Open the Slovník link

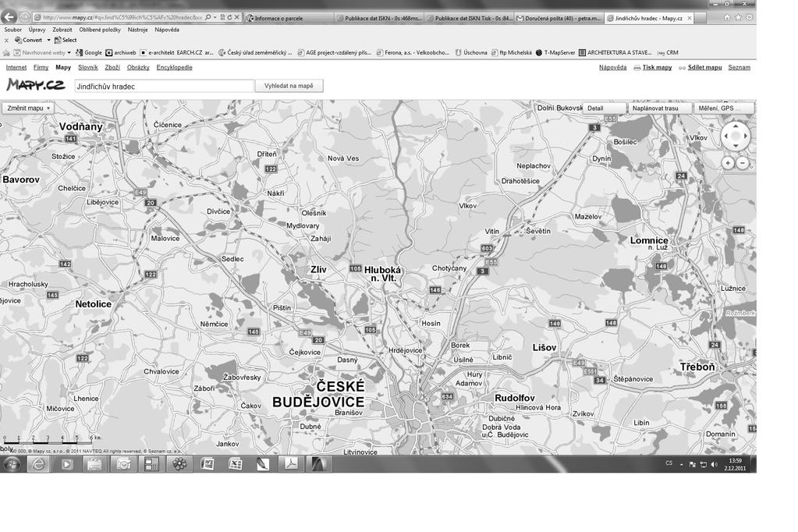point(87,67)
